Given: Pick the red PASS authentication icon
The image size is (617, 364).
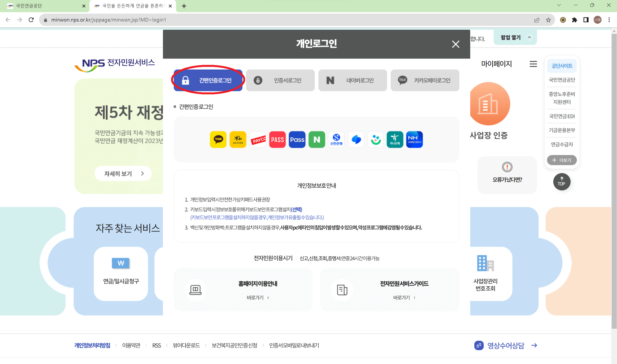Looking at the screenshot, I should click(x=277, y=139).
